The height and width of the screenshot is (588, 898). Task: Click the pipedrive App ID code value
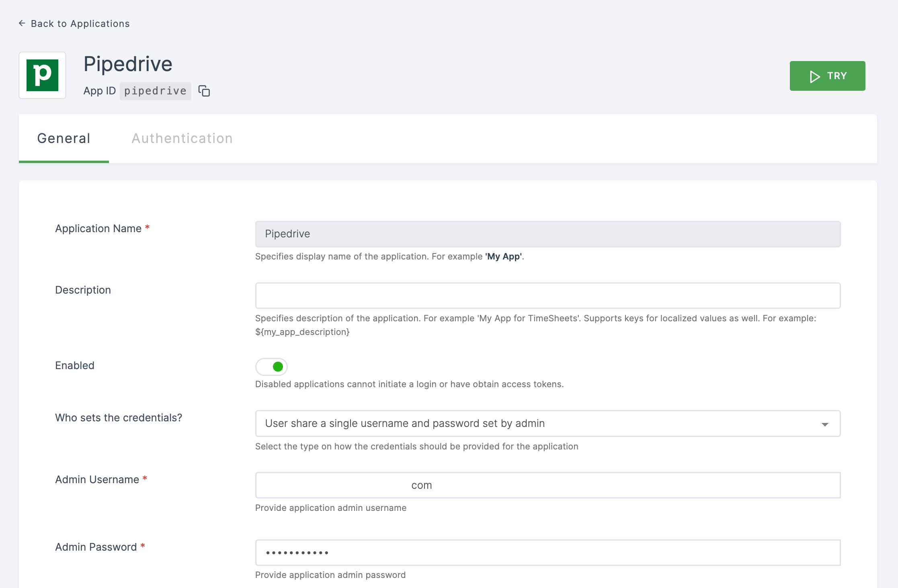point(155,91)
